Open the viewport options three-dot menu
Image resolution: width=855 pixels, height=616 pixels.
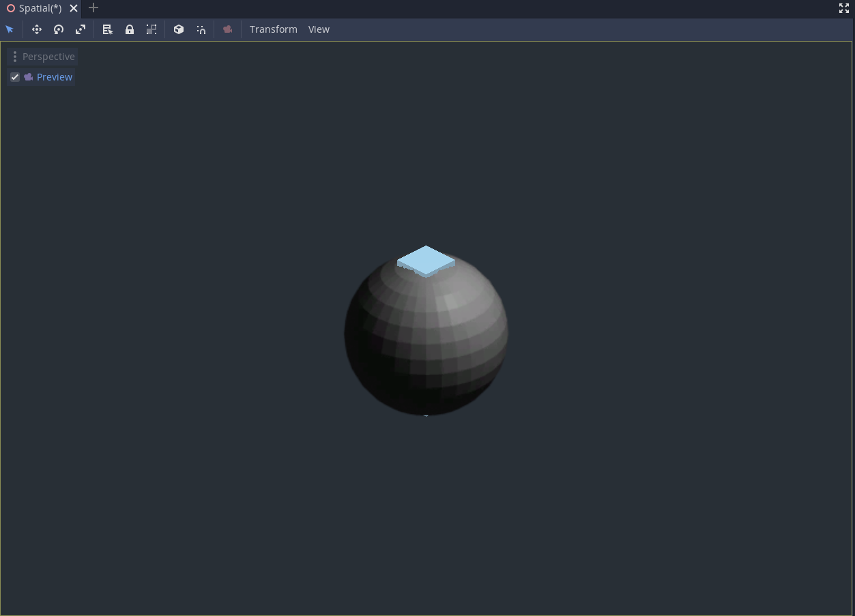click(x=14, y=56)
